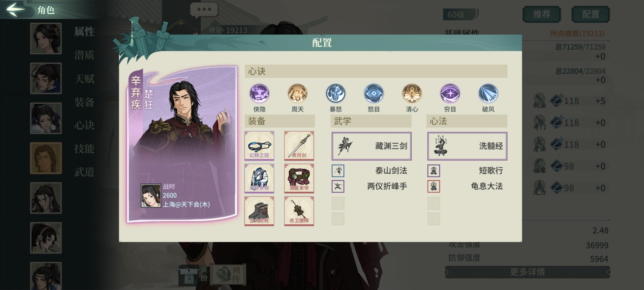Image resolution: width=644 pixels, height=290 pixels.
Task: Switch to the 属性 tab
Action: pyautogui.click(x=84, y=32)
